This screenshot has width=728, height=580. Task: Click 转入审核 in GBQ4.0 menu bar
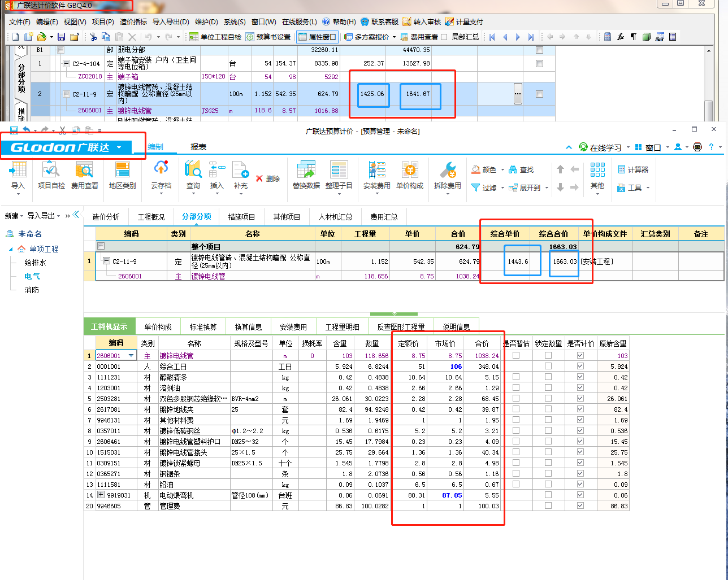[x=422, y=21]
